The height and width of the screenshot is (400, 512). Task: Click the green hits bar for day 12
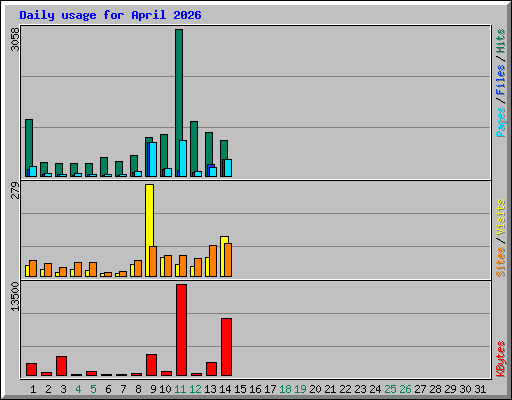click(x=194, y=146)
